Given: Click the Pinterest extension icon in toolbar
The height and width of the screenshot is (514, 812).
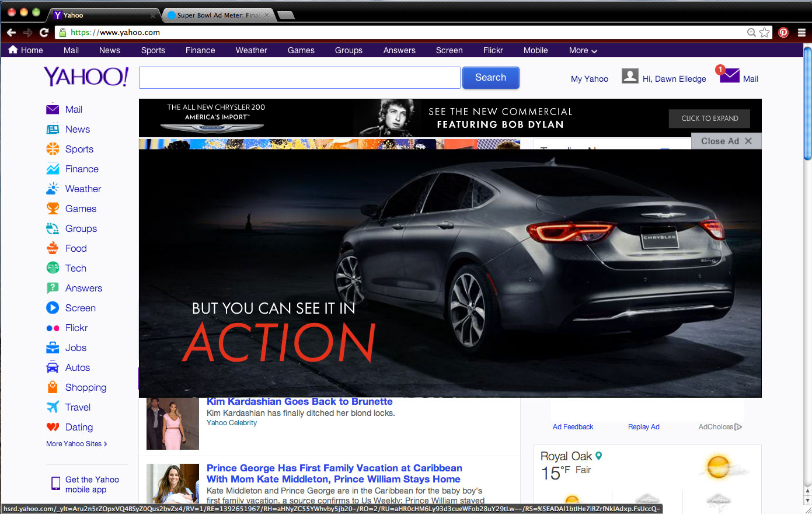Looking at the screenshot, I should pos(783,33).
